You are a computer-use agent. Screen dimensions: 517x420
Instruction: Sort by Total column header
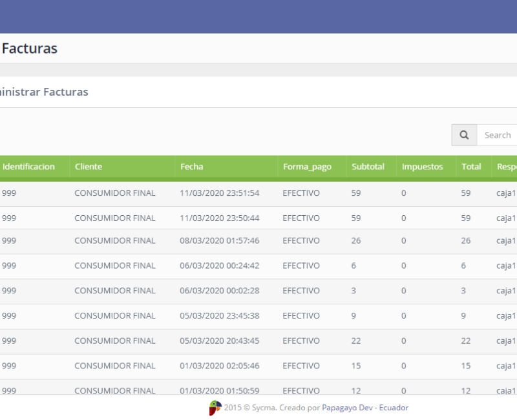pos(471,167)
